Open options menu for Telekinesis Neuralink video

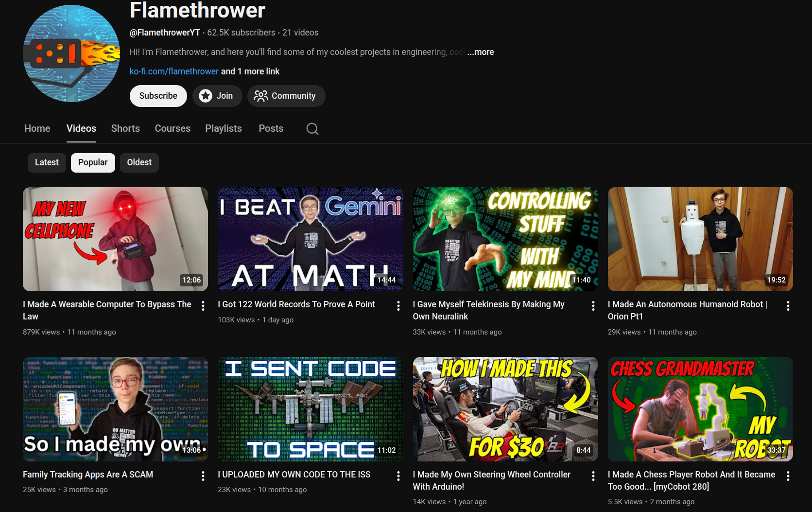pos(593,306)
